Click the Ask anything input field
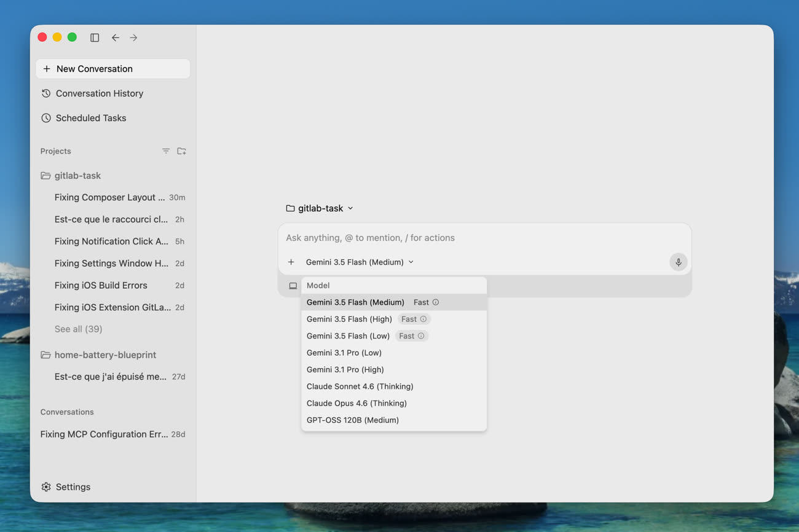Screen dimensions: 799x532 coord(484,238)
